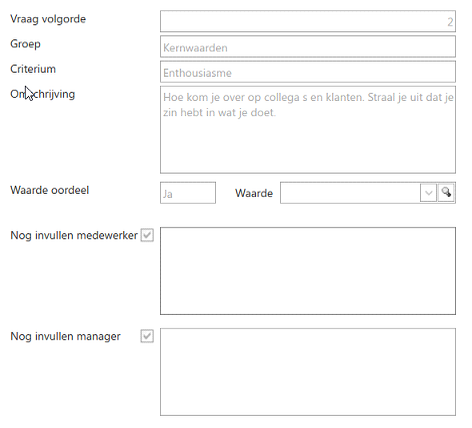Open the Waarde dropdown arrow
Screen dimensions: 472x428
click(428, 193)
